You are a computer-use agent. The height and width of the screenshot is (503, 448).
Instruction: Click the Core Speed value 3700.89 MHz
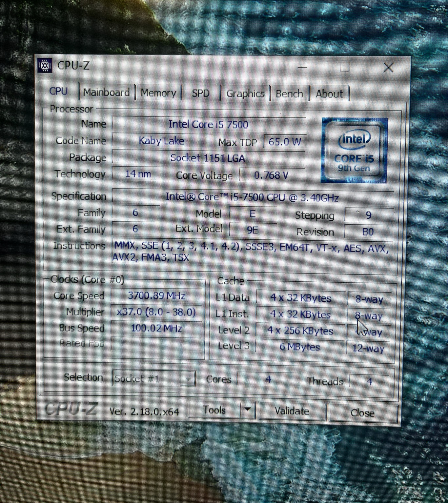pos(156,295)
